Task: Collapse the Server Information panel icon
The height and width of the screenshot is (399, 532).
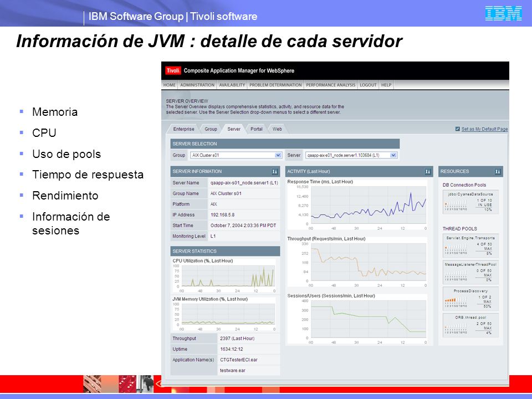Action: [274, 172]
